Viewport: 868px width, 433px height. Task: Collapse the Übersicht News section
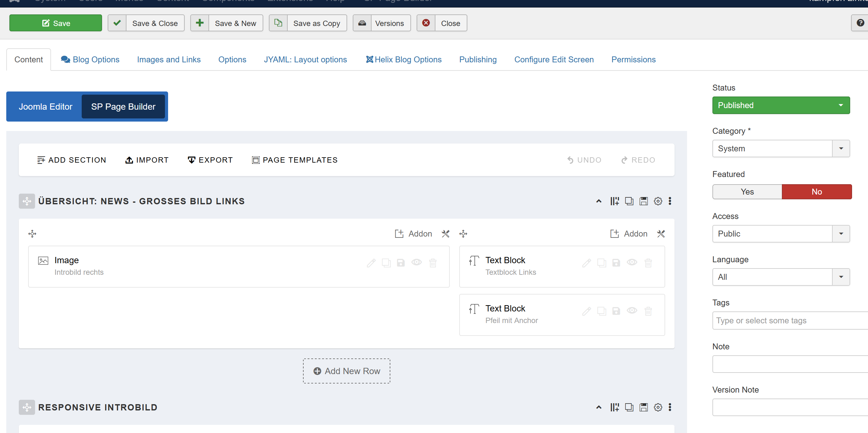599,201
